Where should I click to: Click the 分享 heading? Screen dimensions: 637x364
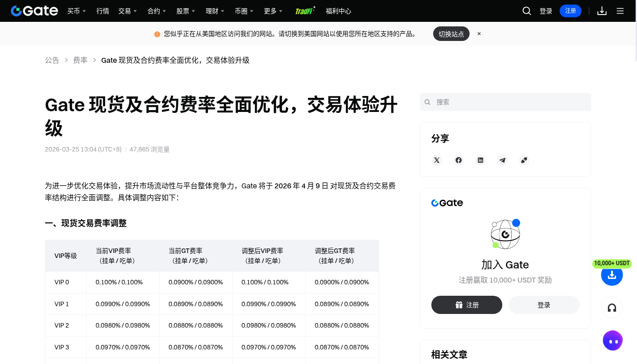(440, 139)
